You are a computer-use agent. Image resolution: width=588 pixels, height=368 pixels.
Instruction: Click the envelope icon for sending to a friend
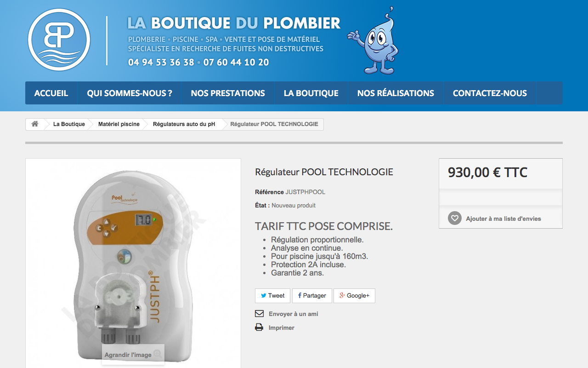coord(259,314)
